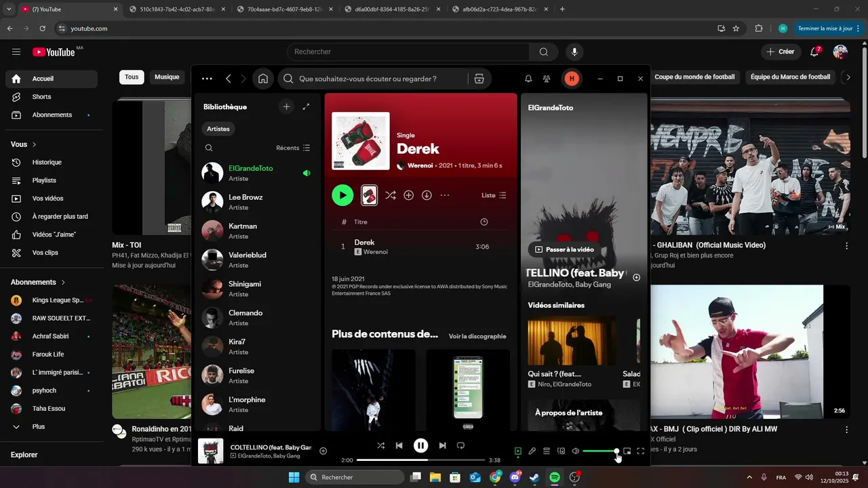
Task: Enter Spotify full screen mode
Action: (x=641, y=451)
